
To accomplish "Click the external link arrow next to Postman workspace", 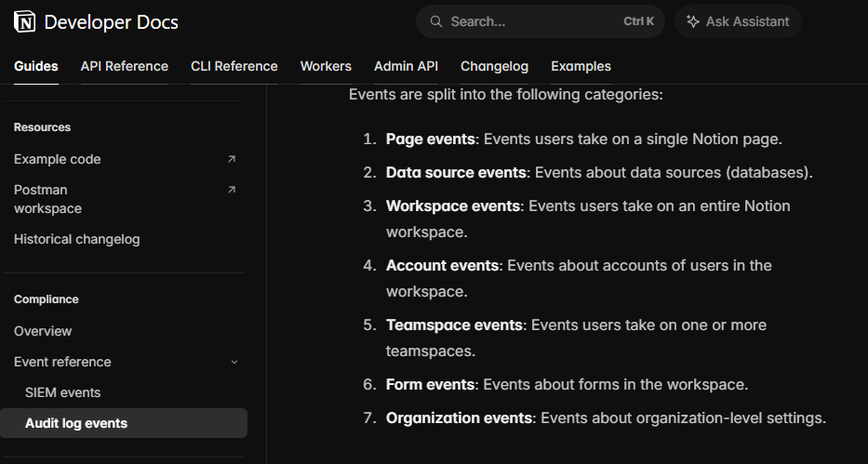I will tap(232, 190).
